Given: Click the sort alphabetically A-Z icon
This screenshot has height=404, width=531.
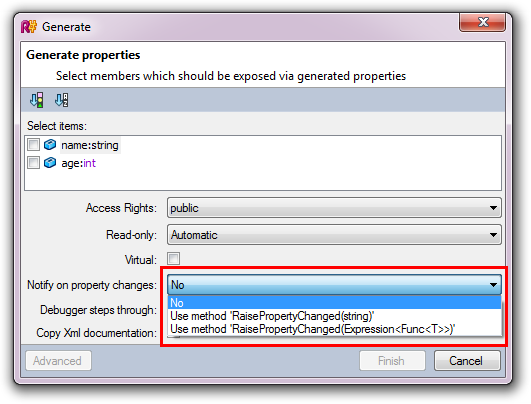Looking at the screenshot, I should (x=62, y=100).
